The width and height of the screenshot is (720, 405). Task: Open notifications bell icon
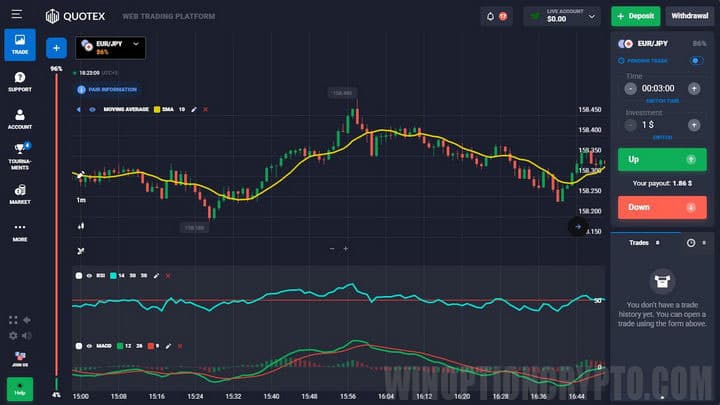490,16
